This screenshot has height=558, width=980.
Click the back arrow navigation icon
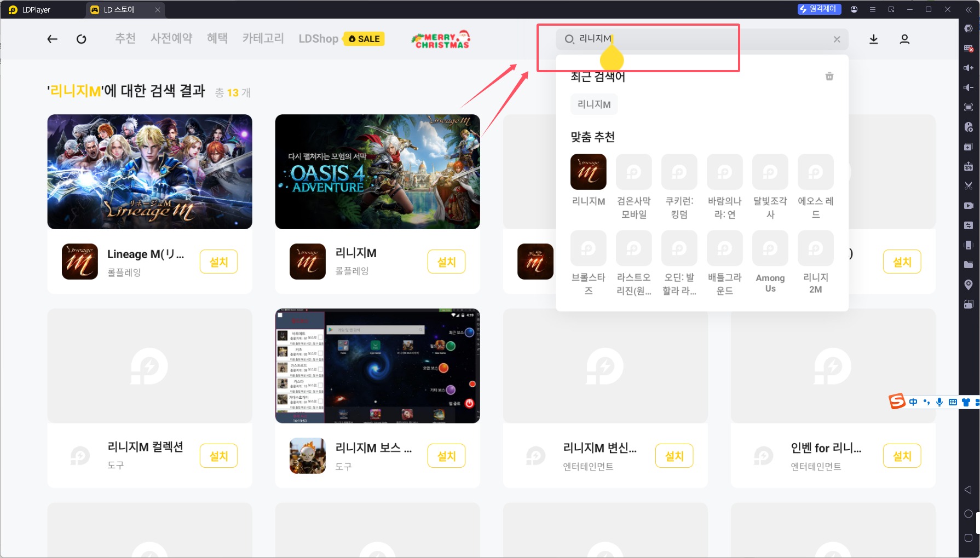point(53,39)
